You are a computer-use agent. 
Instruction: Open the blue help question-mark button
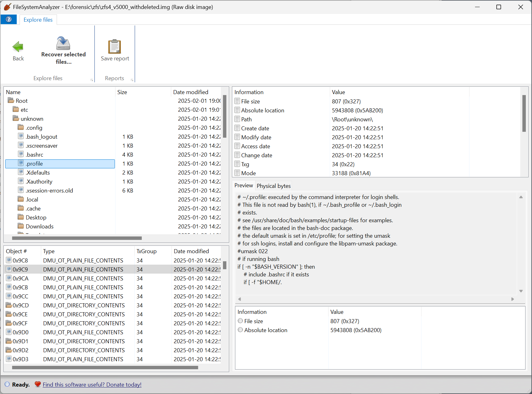click(9, 19)
